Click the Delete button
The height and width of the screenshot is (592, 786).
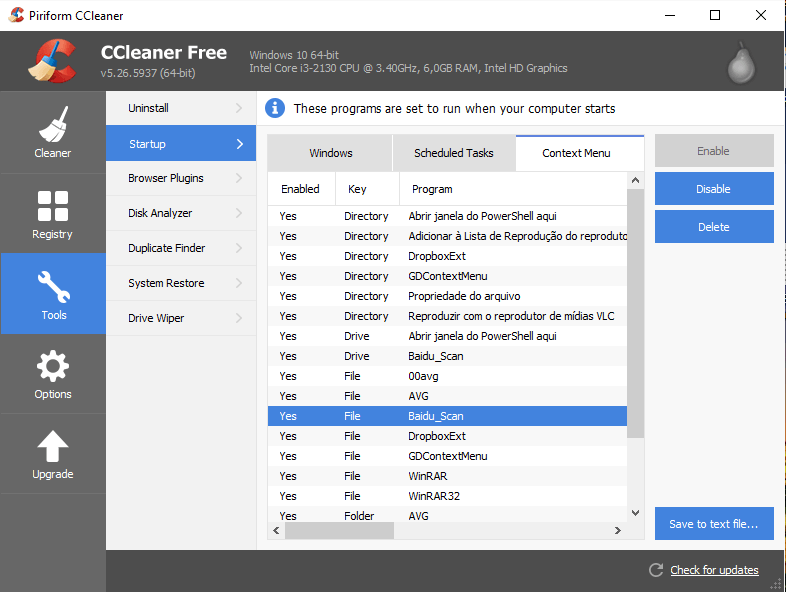coord(714,227)
